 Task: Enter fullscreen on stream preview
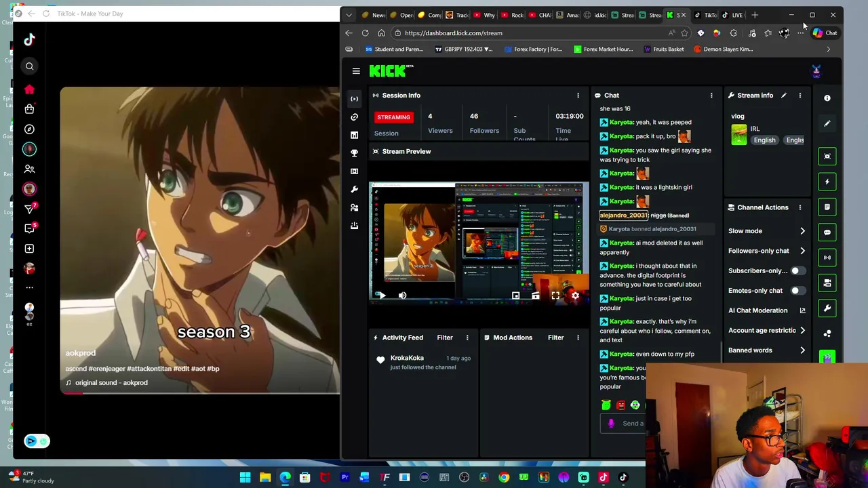pos(555,296)
